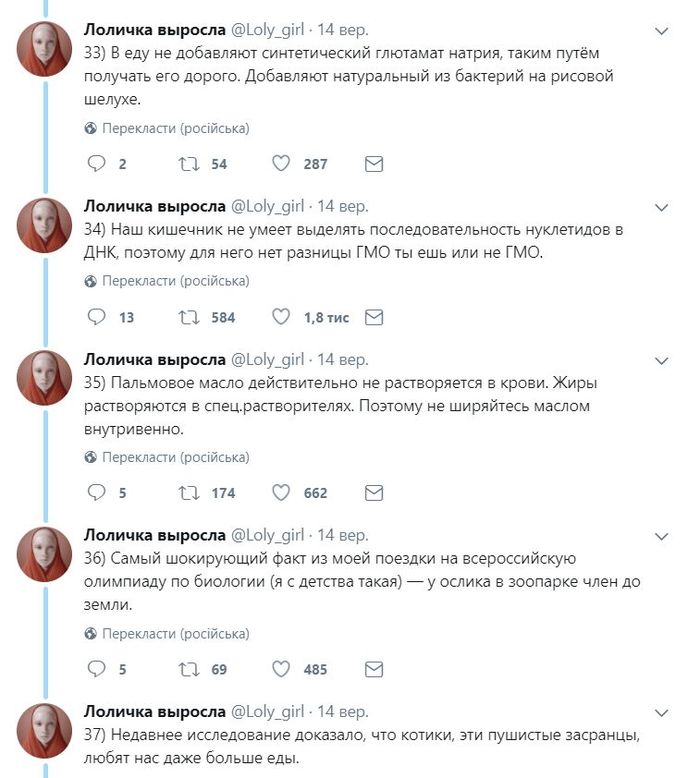
Task: Share tweet 36 via message envelope icon
Action: (x=374, y=669)
